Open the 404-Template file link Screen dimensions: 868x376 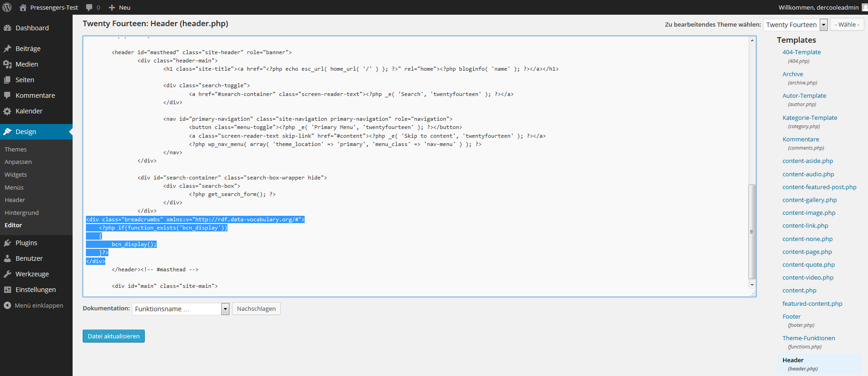tap(801, 52)
